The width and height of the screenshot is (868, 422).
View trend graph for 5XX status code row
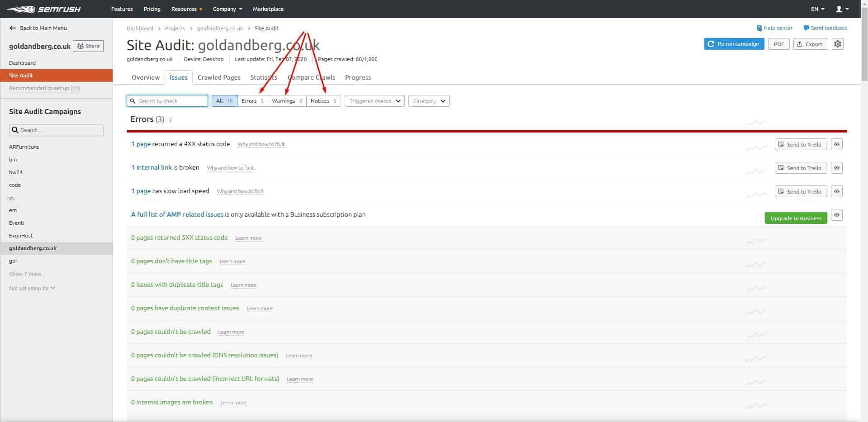click(x=756, y=241)
